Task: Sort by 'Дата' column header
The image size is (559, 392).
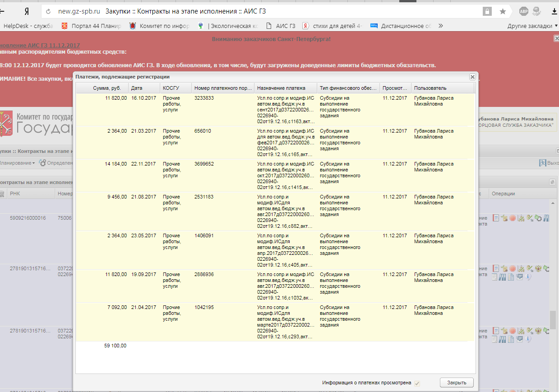Action: point(137,88)
